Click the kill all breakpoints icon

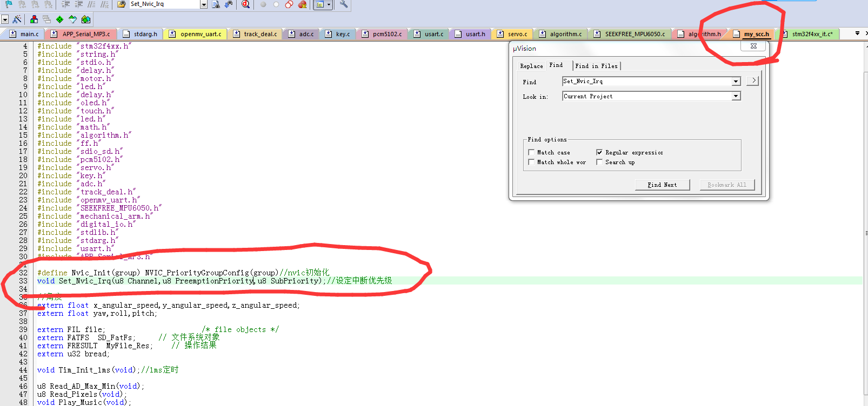(x=302, y=4)
